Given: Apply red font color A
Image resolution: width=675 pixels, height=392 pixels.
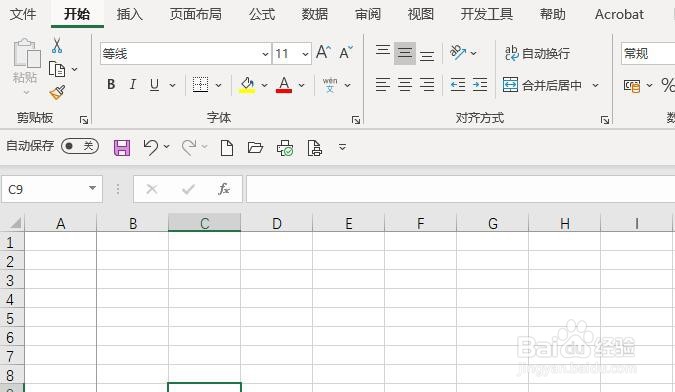Looking at the screenshot, I should (x=284, y=85).
